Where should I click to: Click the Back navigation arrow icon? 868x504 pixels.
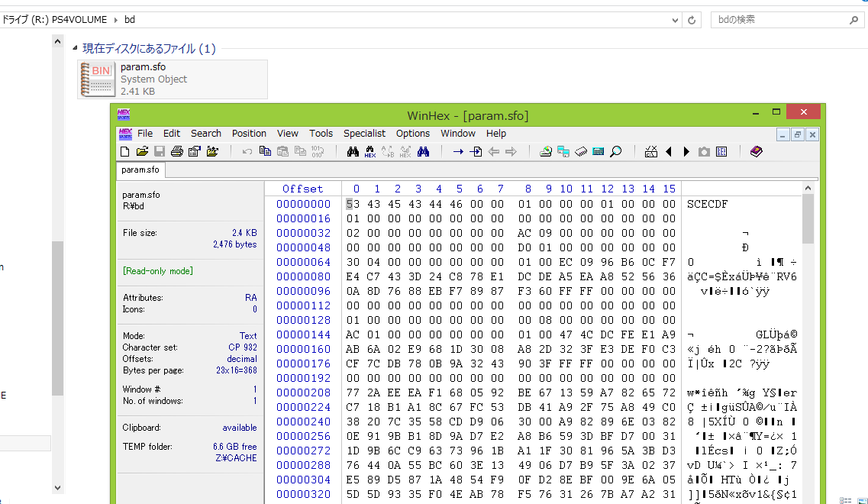point(494,152)
